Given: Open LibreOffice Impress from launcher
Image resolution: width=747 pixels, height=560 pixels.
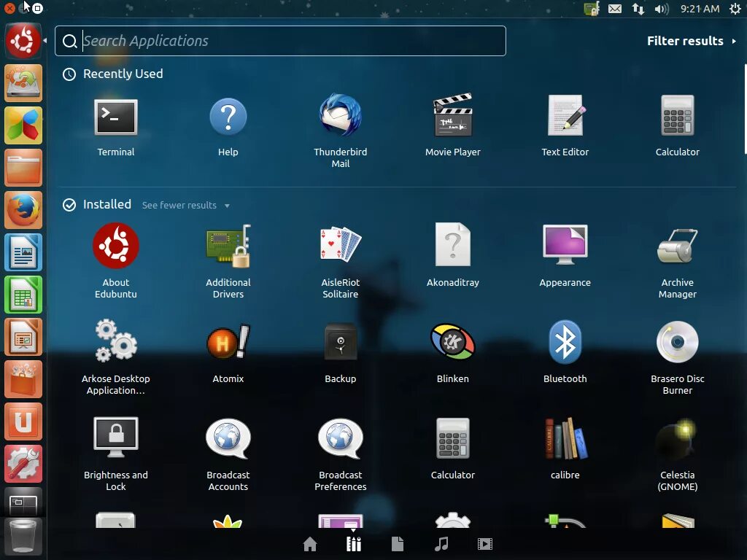Looking at the screenshot, I should tap(23, 337).
